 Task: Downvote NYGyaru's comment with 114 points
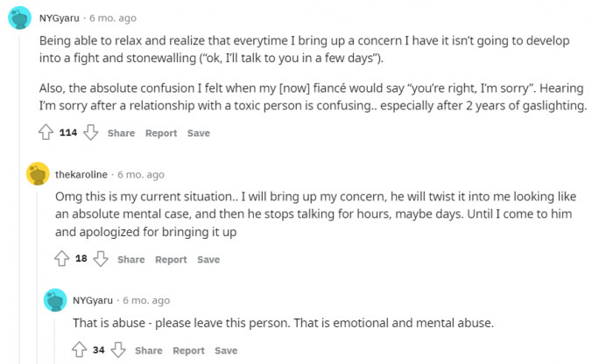pyautogui.click(x=90, y=133)
